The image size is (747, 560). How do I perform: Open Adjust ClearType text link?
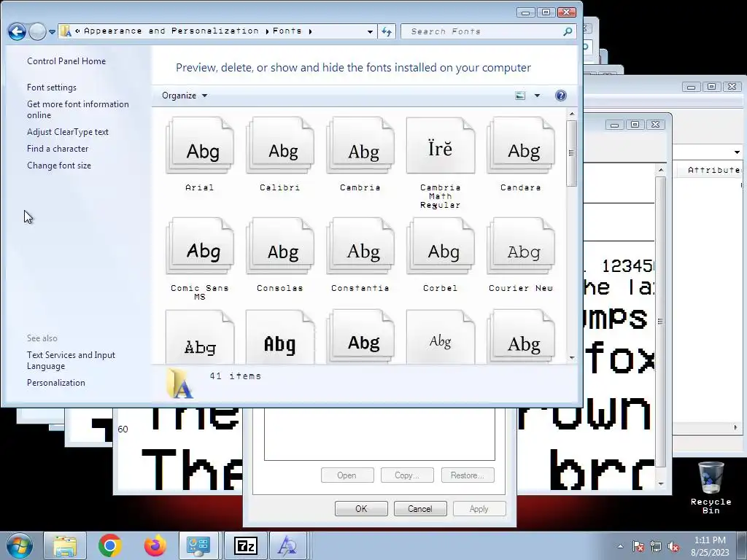click(x=68, y=132)
